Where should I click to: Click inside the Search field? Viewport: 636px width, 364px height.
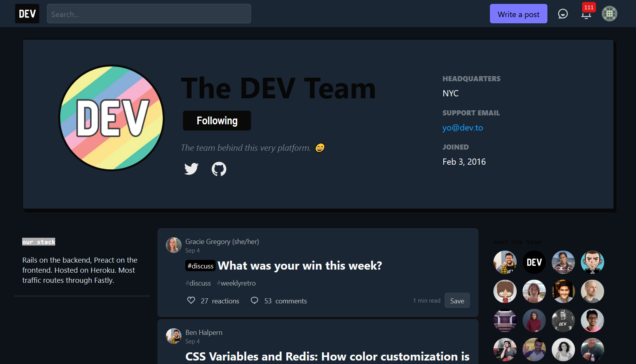point(149,14)
